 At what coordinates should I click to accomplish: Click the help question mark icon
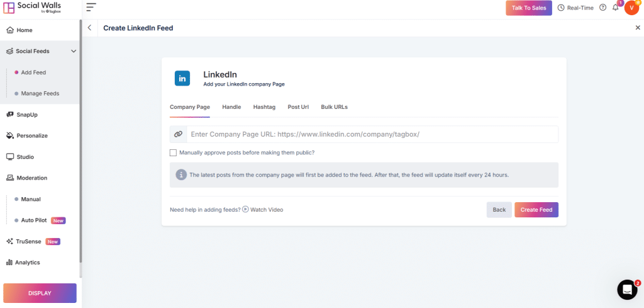pos(603,8)
